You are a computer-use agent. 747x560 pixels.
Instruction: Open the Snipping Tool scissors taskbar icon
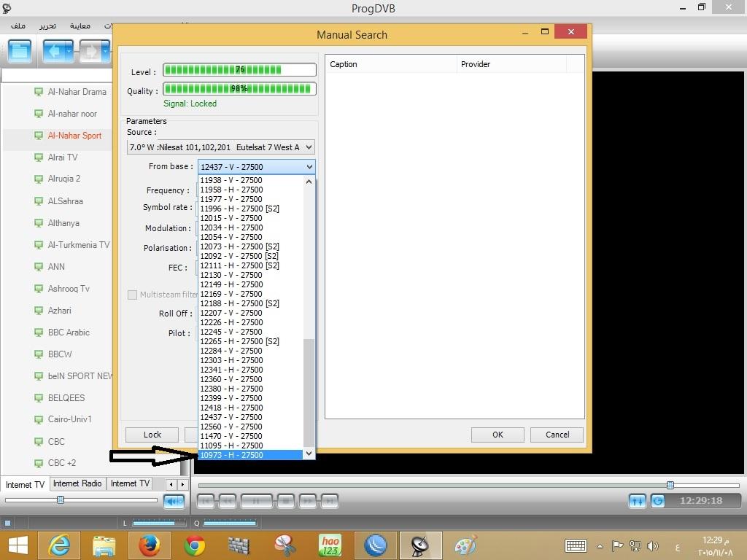(285, 545)
